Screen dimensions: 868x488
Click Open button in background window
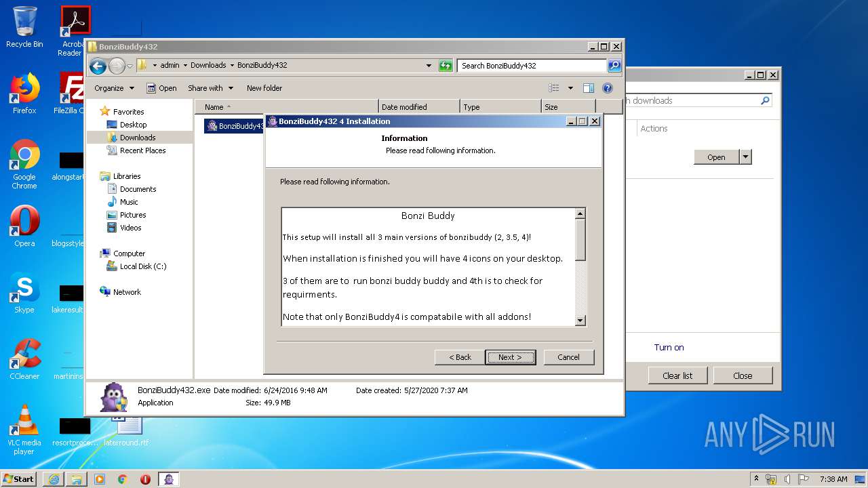(x=716, y=157)
